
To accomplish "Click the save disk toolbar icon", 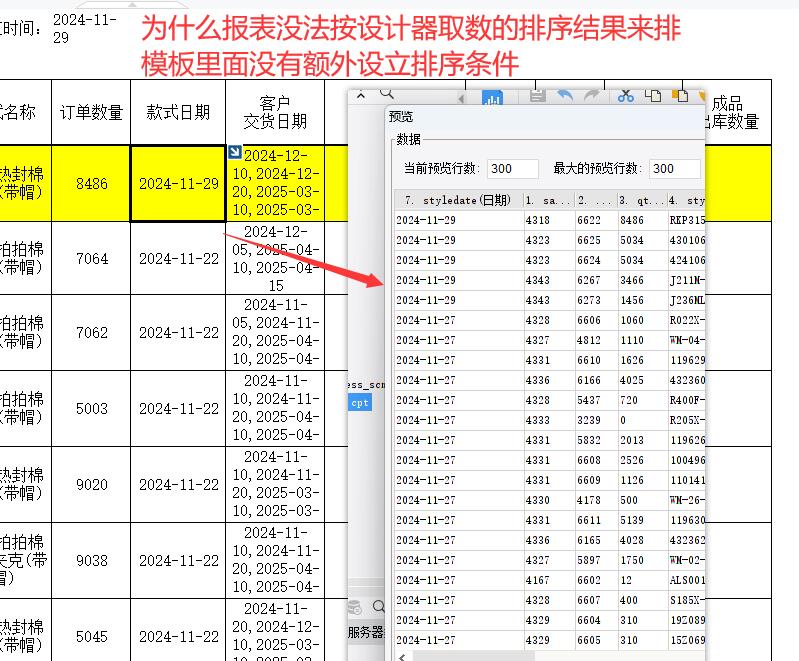I will point(537,96).
